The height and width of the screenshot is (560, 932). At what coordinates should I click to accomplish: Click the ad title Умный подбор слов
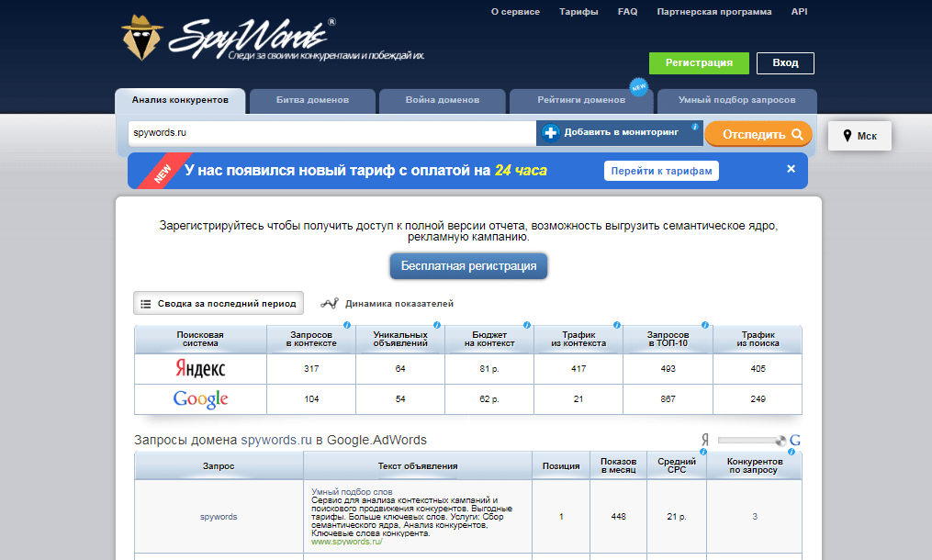click(x=352, y=492)
